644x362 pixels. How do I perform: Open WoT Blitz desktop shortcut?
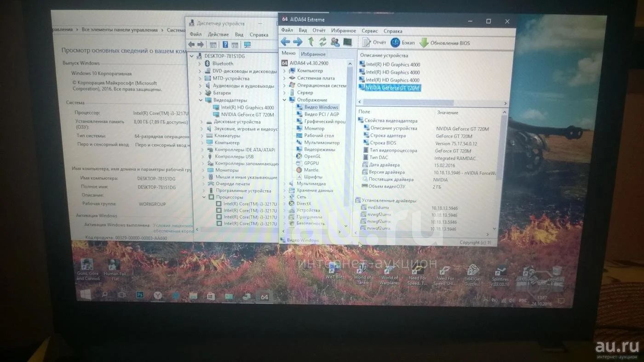335,271
